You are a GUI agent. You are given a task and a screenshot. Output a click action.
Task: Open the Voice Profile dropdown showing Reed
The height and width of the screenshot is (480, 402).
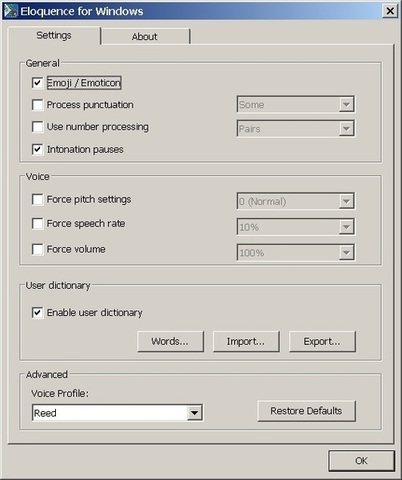tap(117, 413)
